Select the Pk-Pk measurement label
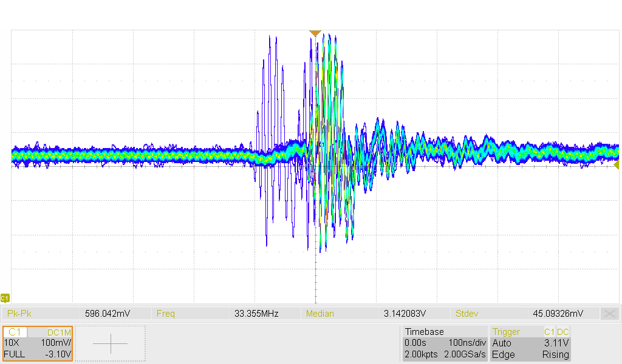This screenshot has height=364, width=622. [x=20, y=314]
